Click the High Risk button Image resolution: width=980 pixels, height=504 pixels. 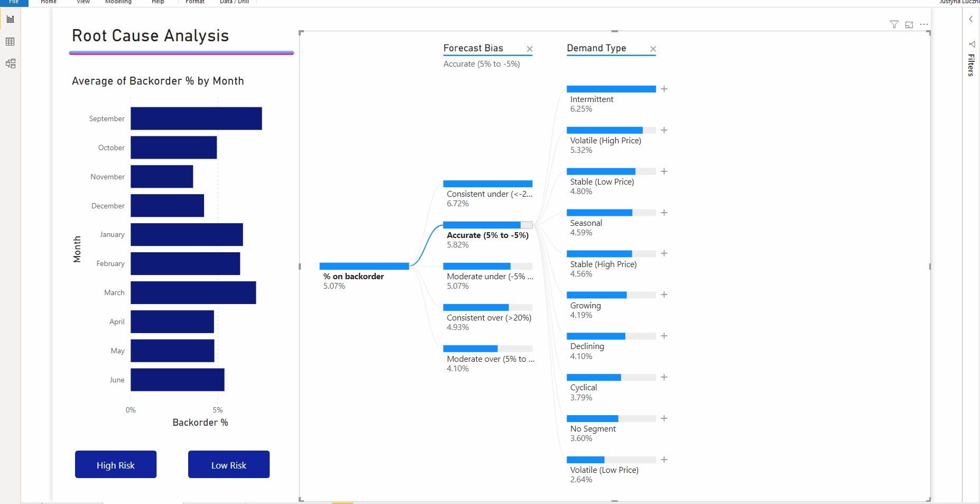[x=115, y=464]
